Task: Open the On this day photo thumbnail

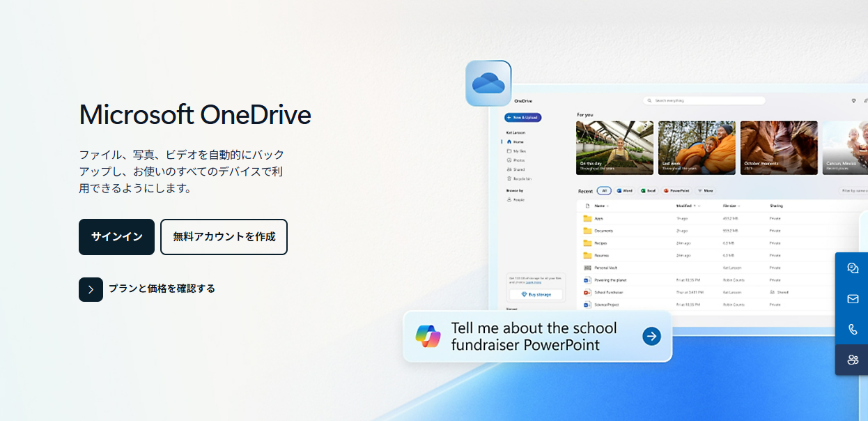Action: tap(614, 148)
